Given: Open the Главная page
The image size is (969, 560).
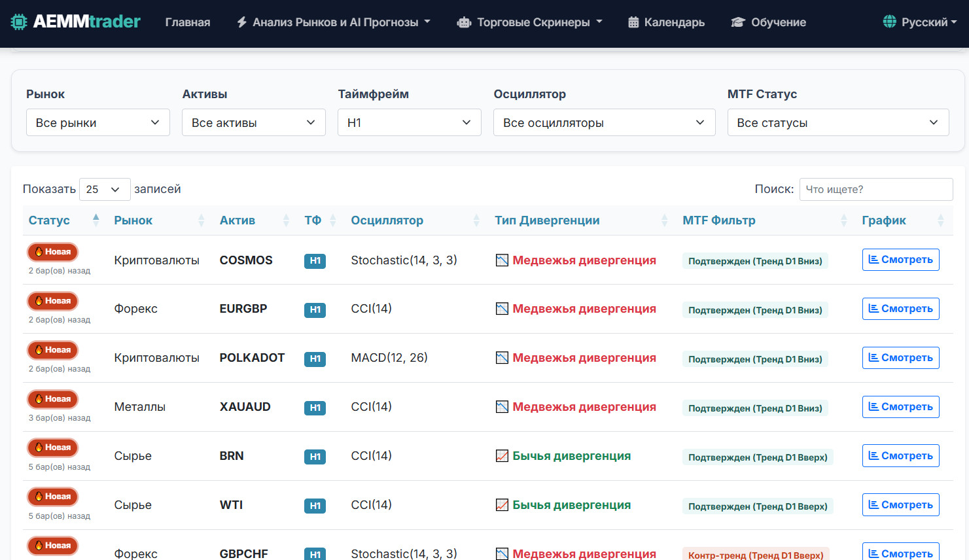Looking at the screenshot, I should 188,22.
